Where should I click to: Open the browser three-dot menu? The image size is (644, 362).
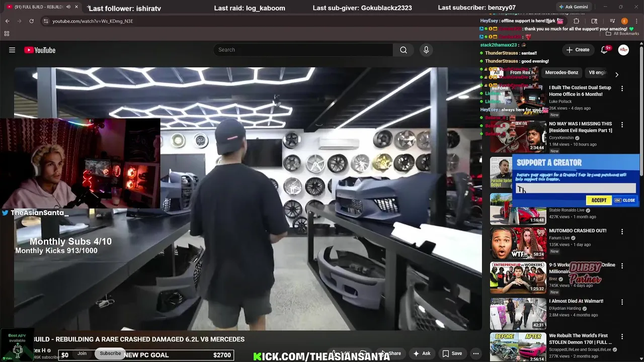[636, 21]
